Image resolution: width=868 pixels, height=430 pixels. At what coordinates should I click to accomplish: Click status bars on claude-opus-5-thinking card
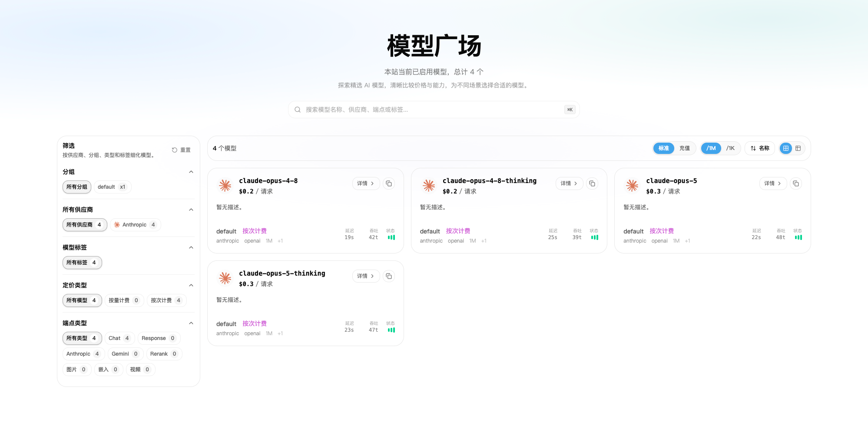click(x=391, y=330)
